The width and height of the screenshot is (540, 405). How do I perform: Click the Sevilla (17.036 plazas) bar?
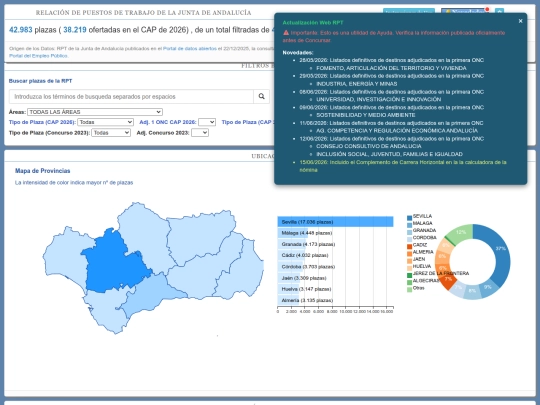coord(335,222)
